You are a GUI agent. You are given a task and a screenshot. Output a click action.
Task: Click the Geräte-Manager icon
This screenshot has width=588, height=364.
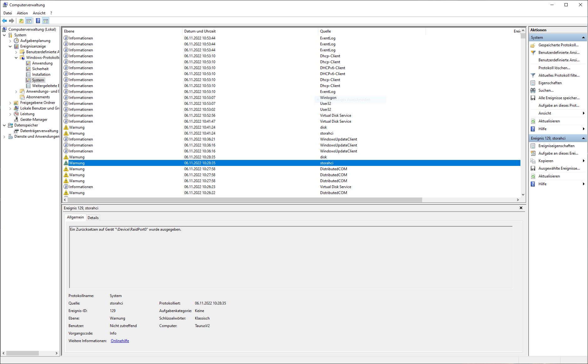(16, 120)
